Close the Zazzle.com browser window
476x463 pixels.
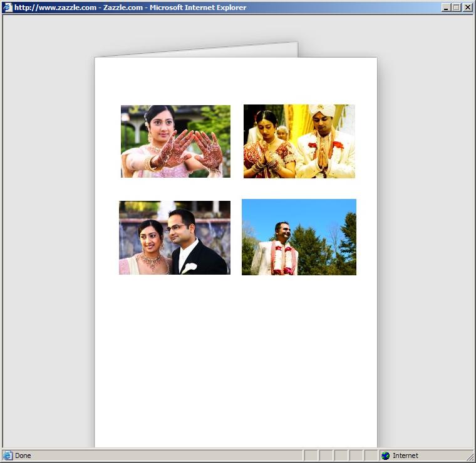click(467, 8)
